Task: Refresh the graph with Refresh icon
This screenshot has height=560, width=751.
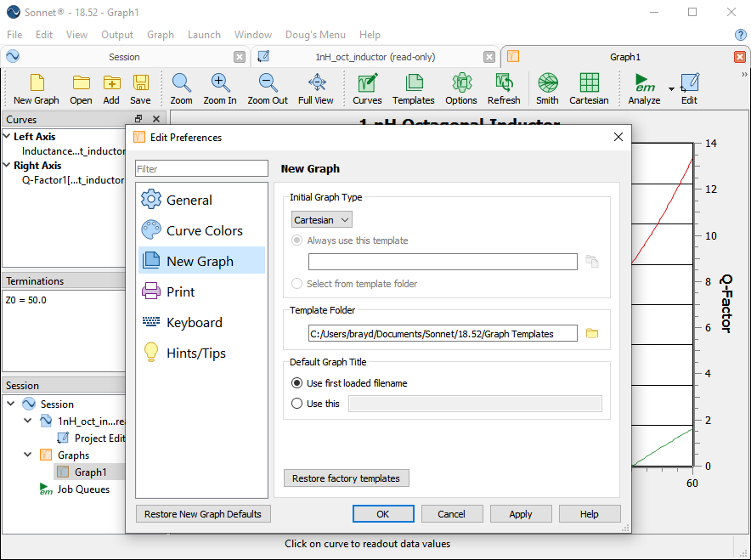Action: pyautogui.click(x=504, y=89)
